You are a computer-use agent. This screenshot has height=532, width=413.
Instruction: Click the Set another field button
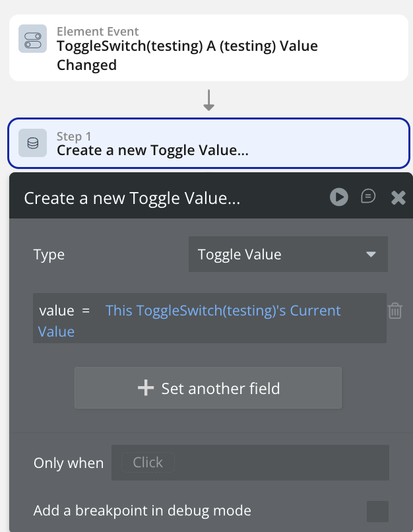coord(208,388)
